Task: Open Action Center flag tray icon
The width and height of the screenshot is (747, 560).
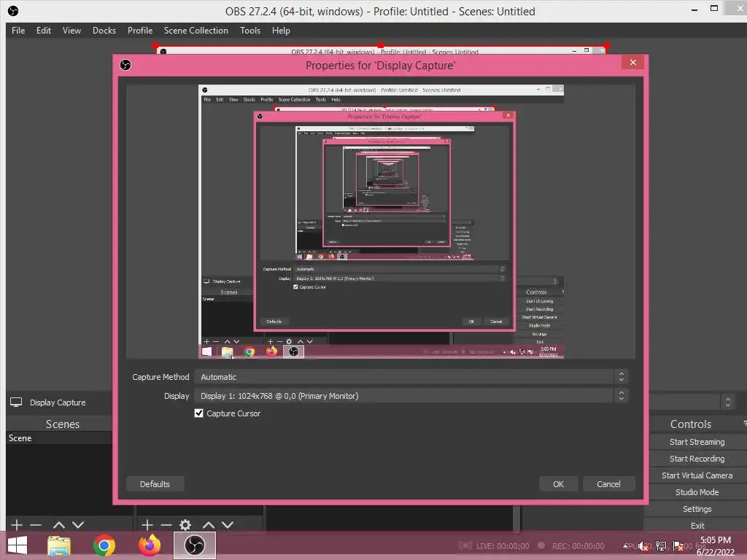Action: [x=678, y=546]
